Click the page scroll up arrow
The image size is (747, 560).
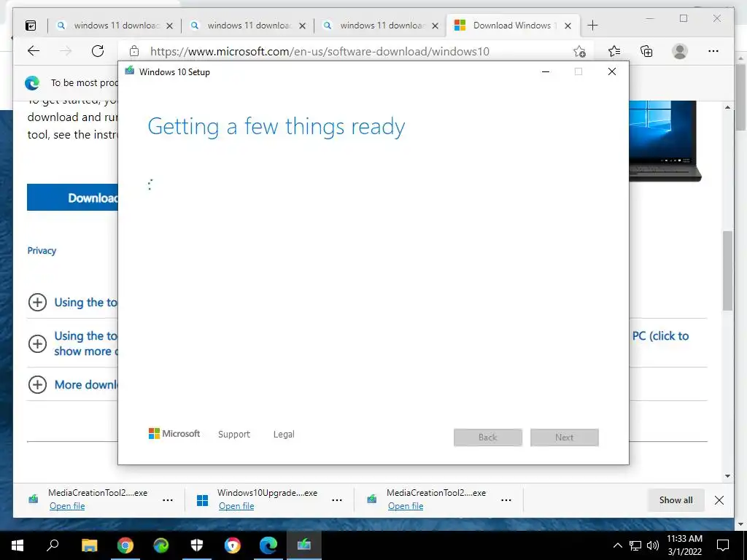(727, 108)
